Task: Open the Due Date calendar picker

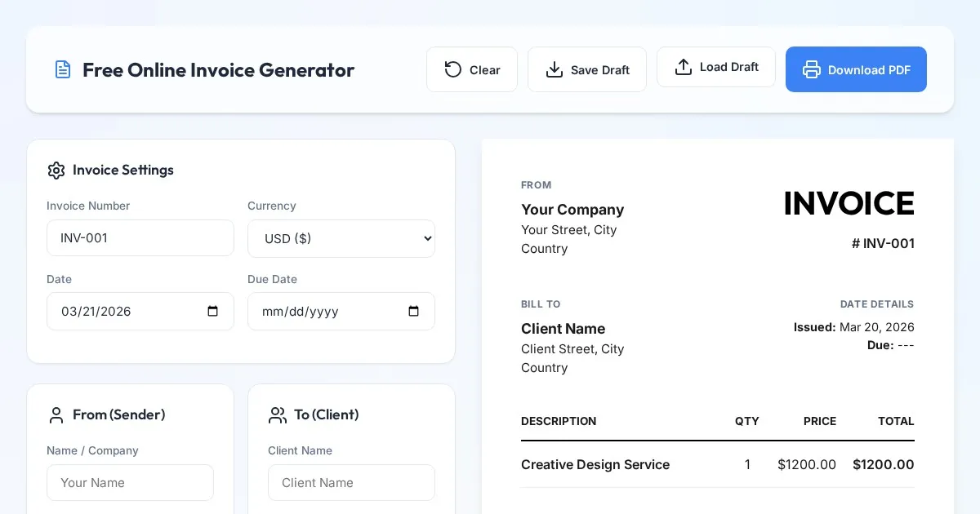Action: click(x=413, y=311)
